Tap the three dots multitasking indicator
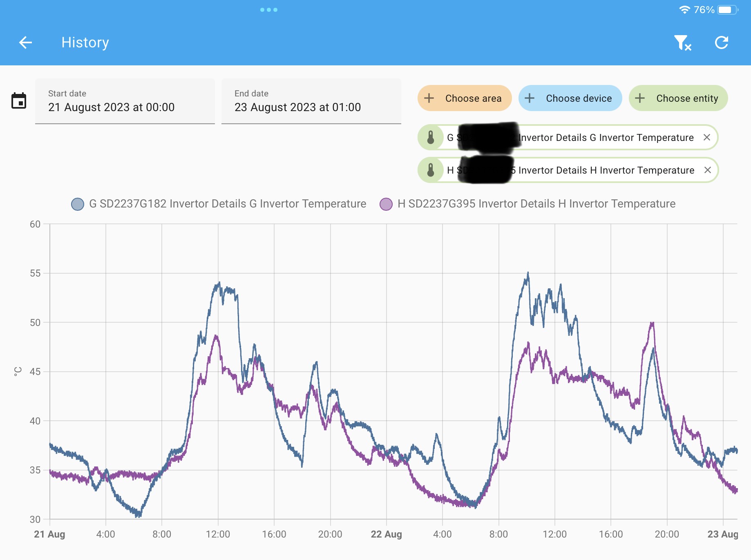751x560 pixels. (269, 10)
